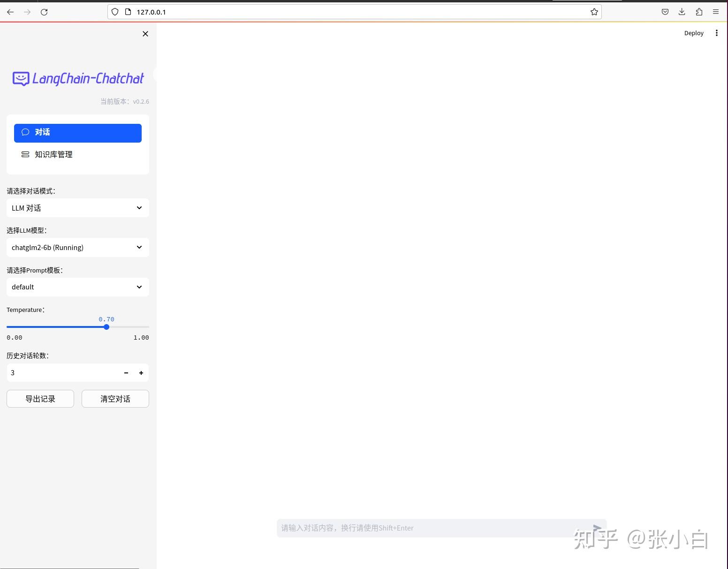Click the 请选择对话模式 label
This screenshot has width=728, height=569.
pos(31,191)
